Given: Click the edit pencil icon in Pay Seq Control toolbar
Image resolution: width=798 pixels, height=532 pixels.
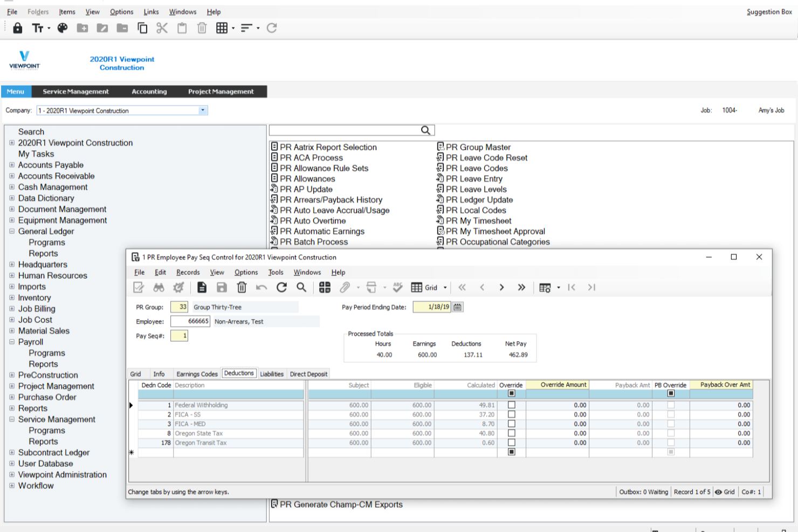Looking at the screenshot, I should pos(139,287).
